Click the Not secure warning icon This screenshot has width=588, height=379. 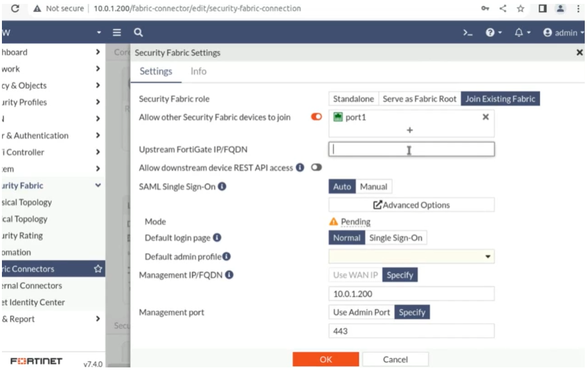[37, 8]
